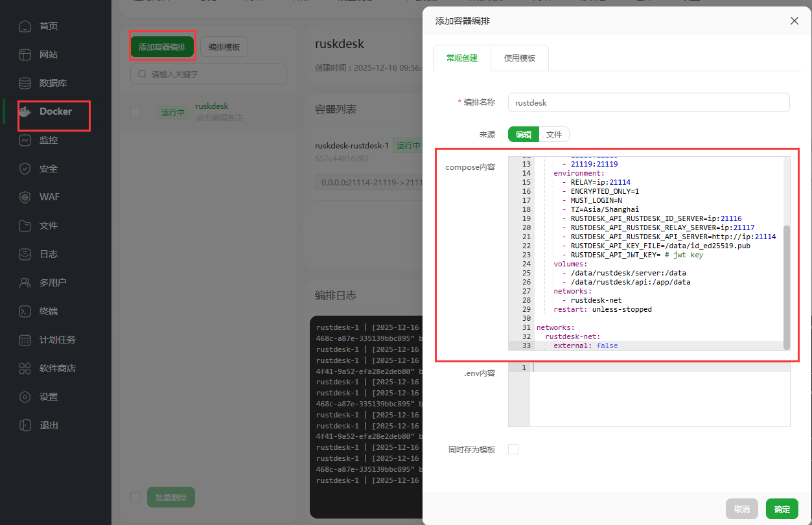Click the home icon in sidebar
The image size is (812, 525).
click(25, 26)
